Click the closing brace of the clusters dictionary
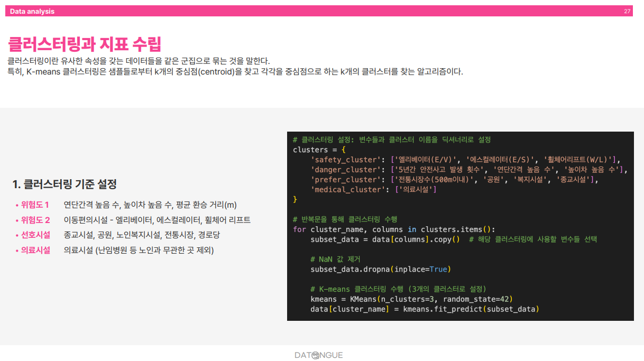This screenshot has width=644, height=361. pos(295,200)
